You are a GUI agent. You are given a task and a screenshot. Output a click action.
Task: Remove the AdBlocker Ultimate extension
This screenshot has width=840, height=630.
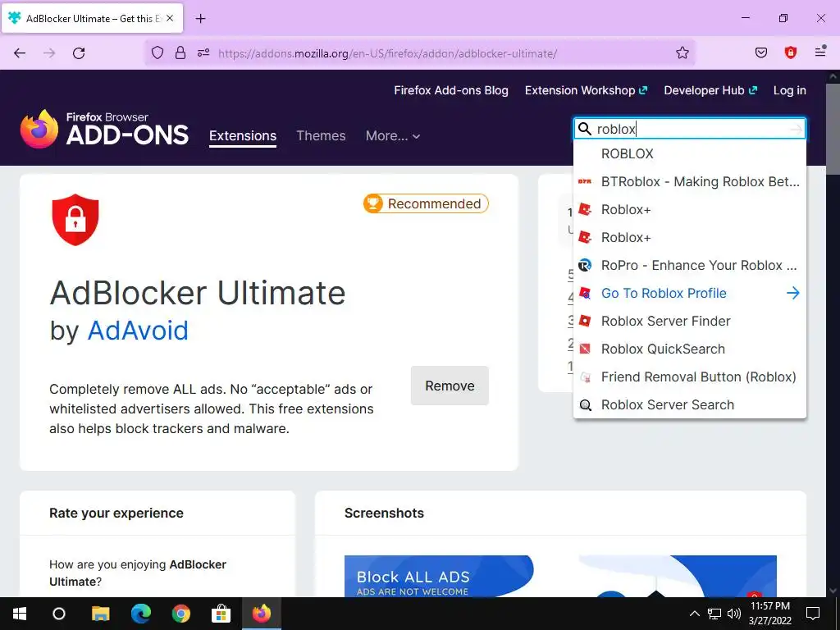pyautogui.click(x=450, y=386)
